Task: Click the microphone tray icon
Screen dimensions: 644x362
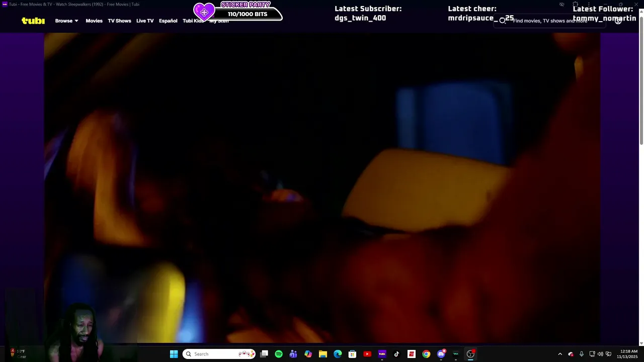Action: (582, 354)
